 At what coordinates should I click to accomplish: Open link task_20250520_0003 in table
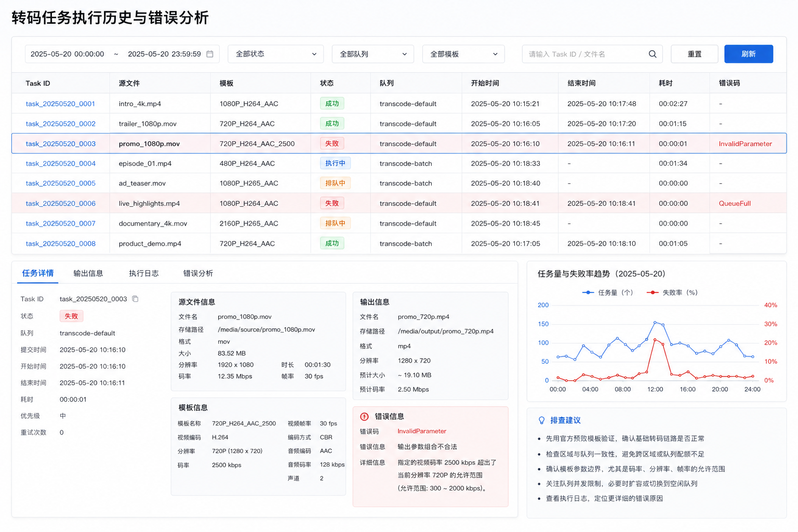pyautogui.click(x=61, y=144)
